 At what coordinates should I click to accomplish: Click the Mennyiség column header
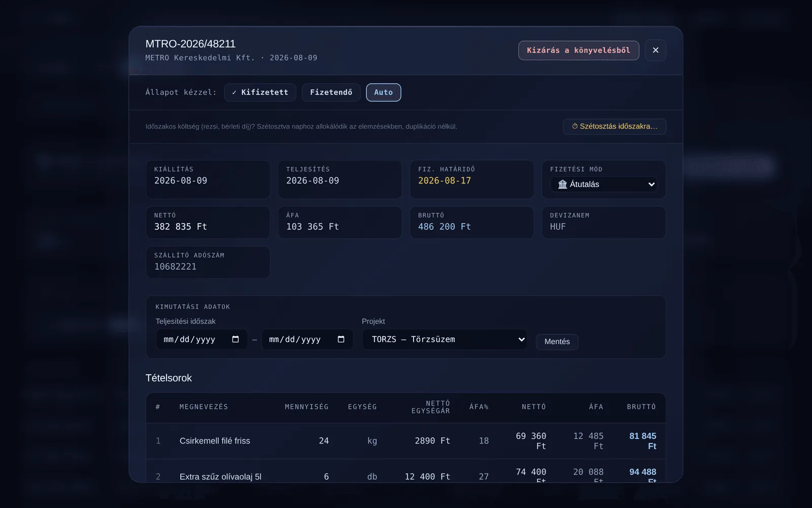(x=307, y=407)
